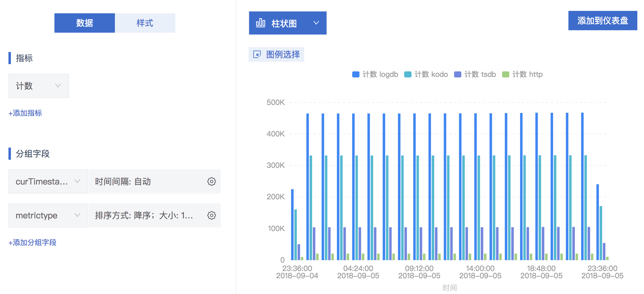
Task: Click the 计数 http legend label
Action: coord(528,74)
